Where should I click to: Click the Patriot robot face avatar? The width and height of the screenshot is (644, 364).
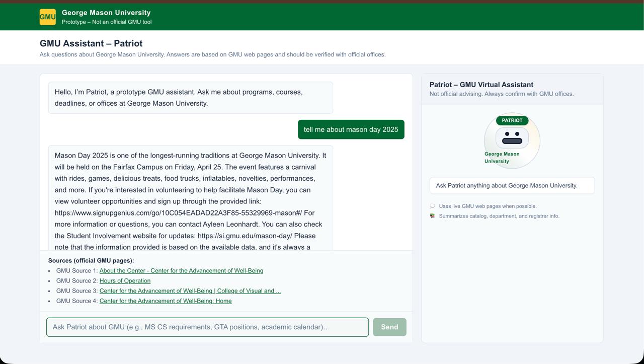click(512, 138)
